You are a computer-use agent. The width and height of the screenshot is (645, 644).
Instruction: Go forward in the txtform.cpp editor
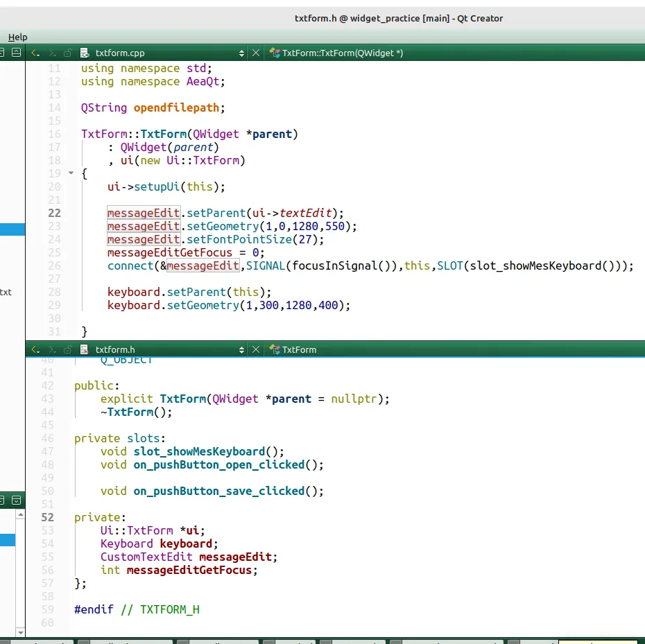point(52,53)
